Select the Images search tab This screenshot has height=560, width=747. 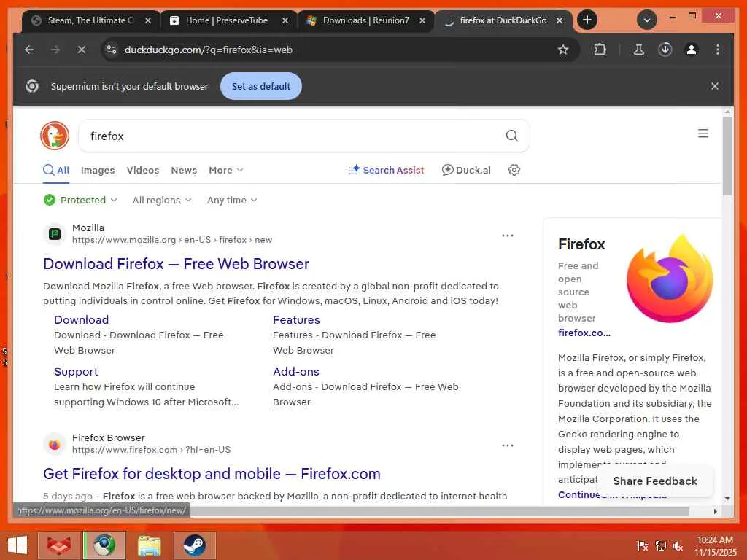[x=98, y=170]
